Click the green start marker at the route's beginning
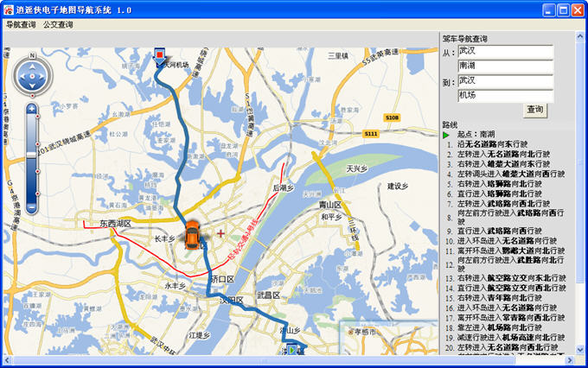The image size is (588, 368). 291,350
